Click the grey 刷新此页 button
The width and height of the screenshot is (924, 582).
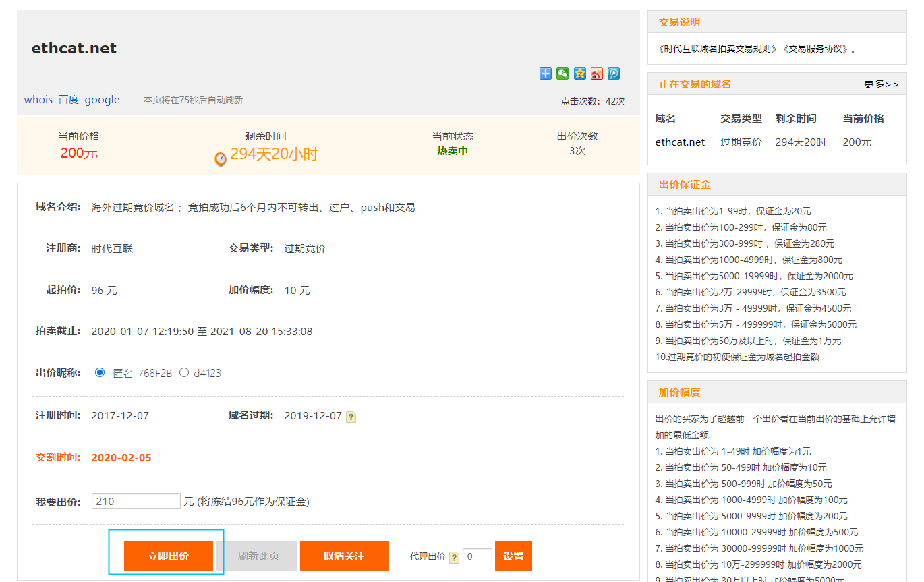click(x=258, y=556)
